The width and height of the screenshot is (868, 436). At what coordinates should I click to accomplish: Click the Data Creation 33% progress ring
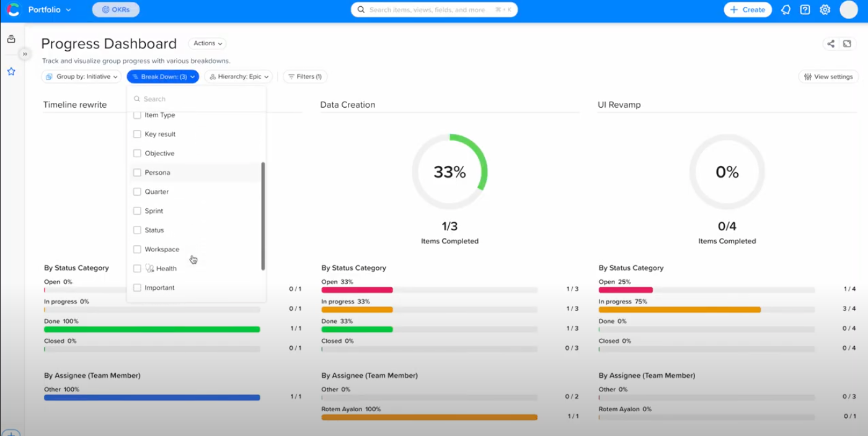tap(449, 172)
